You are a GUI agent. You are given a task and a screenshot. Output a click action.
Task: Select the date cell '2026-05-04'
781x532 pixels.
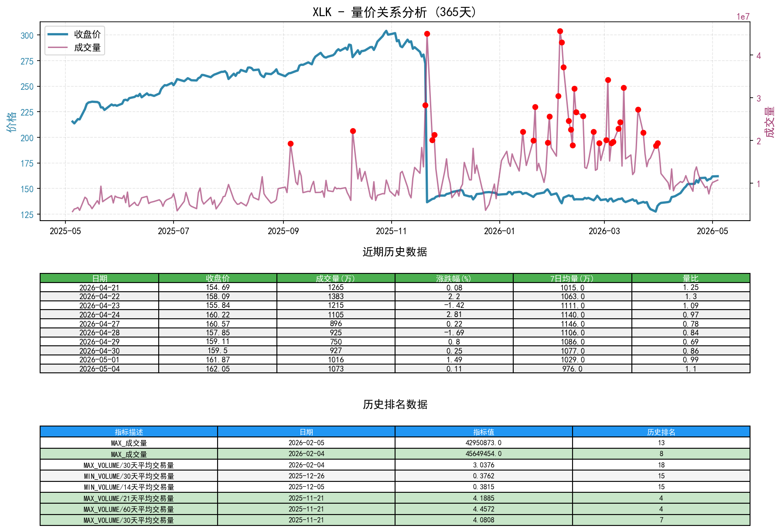(99, 368)
